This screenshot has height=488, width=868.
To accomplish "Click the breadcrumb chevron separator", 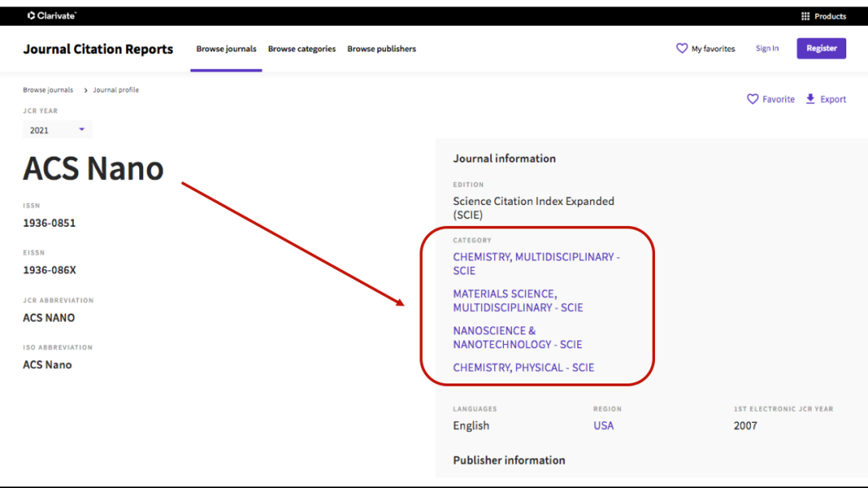I will point(85,90).
